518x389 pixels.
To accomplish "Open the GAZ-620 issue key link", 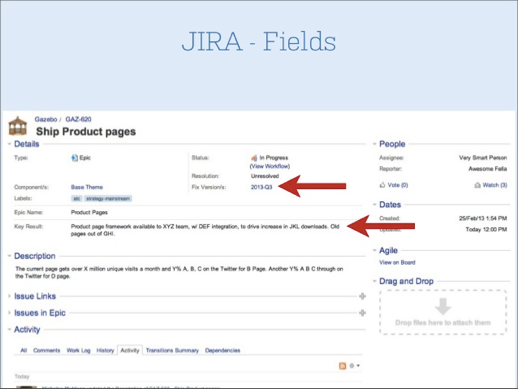I will [78, 119].
